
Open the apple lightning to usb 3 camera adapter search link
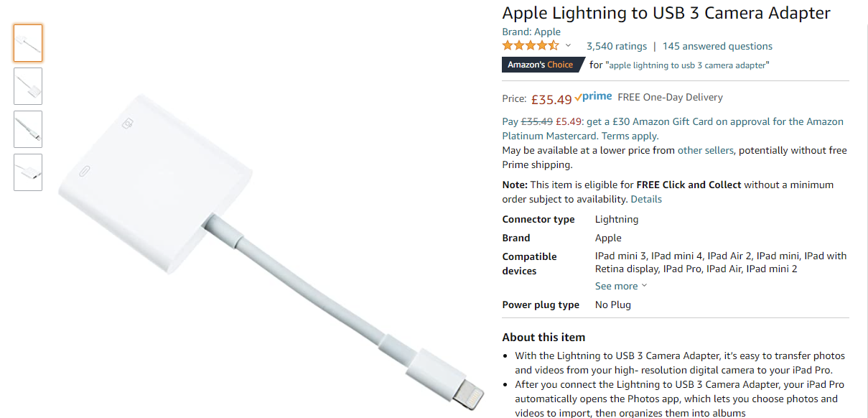688,65
